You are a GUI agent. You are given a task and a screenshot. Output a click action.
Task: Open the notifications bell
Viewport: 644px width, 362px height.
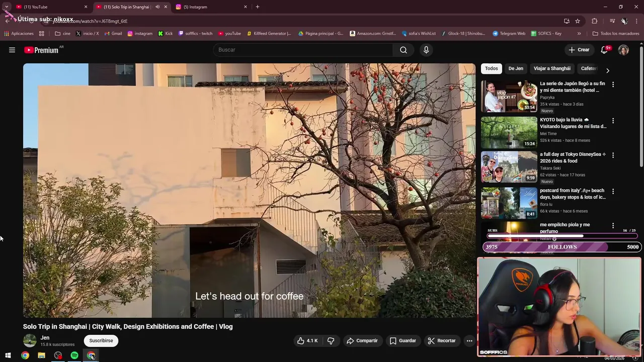point(604,50)
